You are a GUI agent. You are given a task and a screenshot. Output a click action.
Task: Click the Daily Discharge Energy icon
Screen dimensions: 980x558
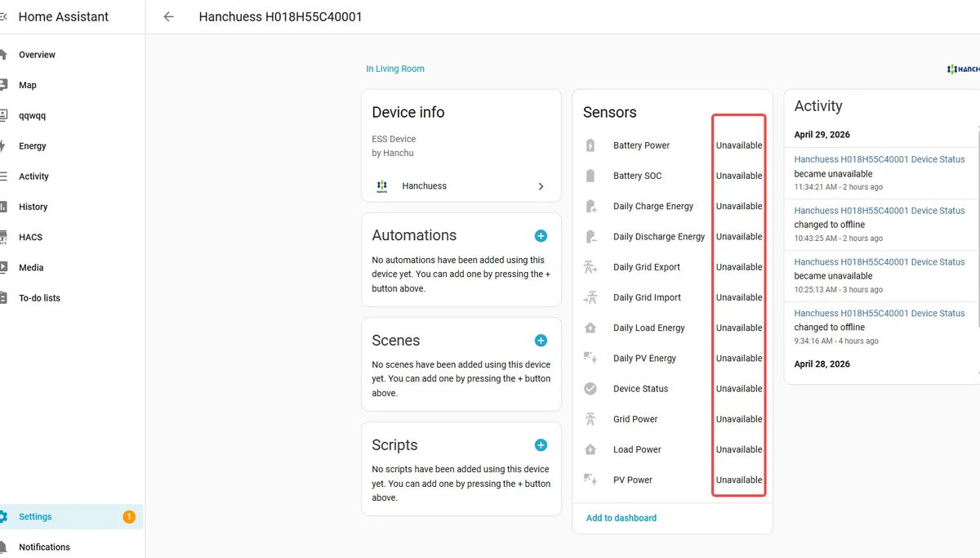click(x=590, y=237)
